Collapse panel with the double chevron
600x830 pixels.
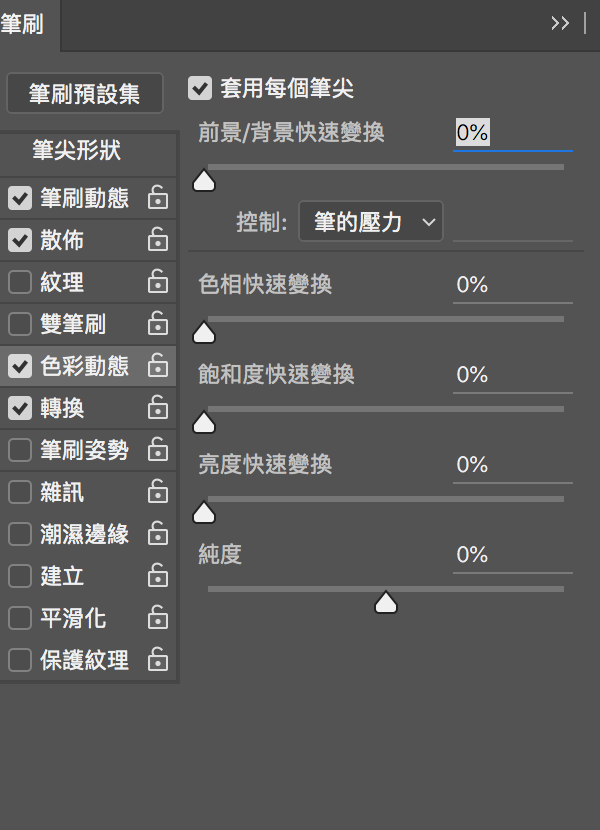pyautogui.click(x=560, y=23)
